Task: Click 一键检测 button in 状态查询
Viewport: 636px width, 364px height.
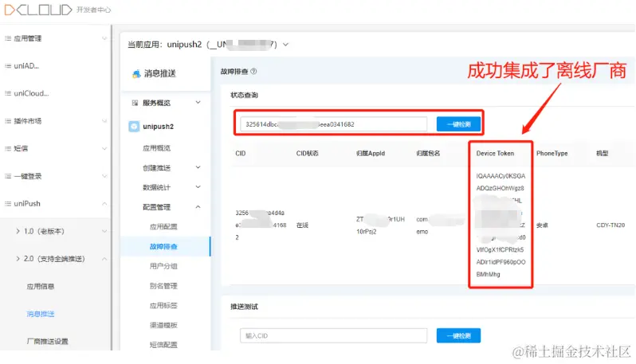Action: point(458,124)
